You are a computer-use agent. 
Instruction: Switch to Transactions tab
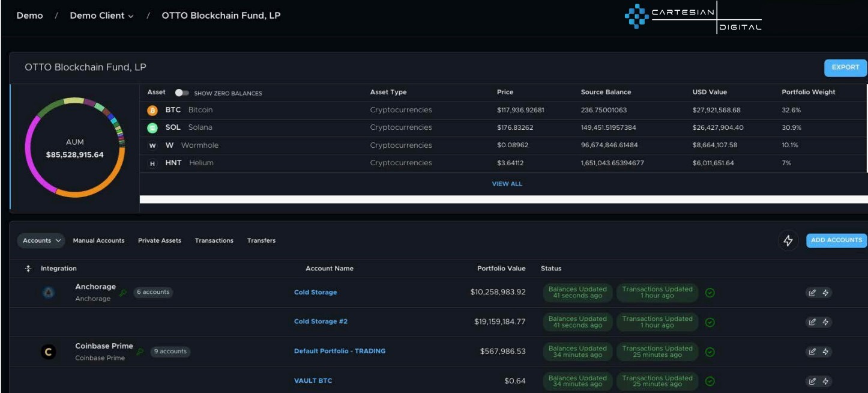(x=214, y=240)
